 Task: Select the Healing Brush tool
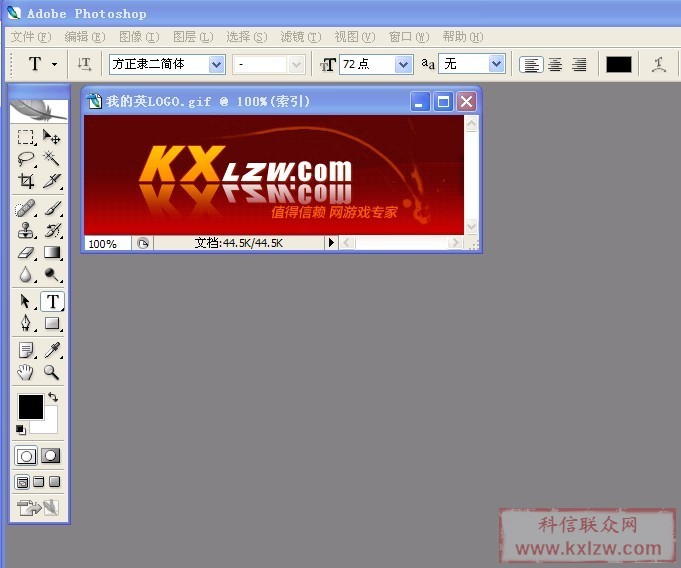tap(25, 208)
